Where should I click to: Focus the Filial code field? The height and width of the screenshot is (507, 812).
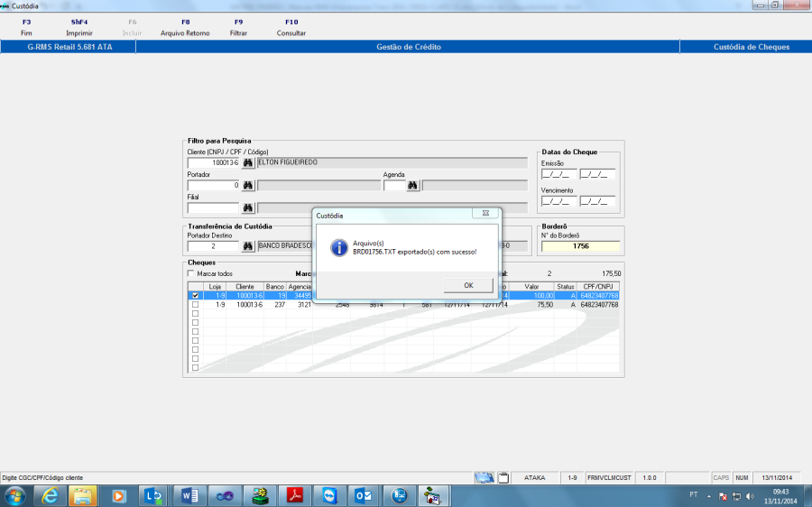tap(213, 207)
